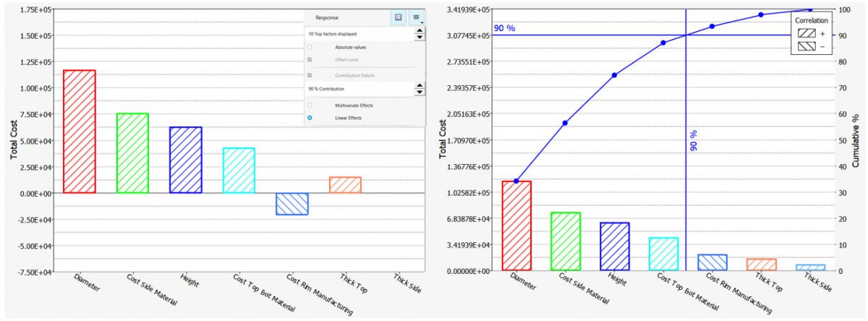
Task: Click the Response label in panel header
Action: click(x=326, y=17)
